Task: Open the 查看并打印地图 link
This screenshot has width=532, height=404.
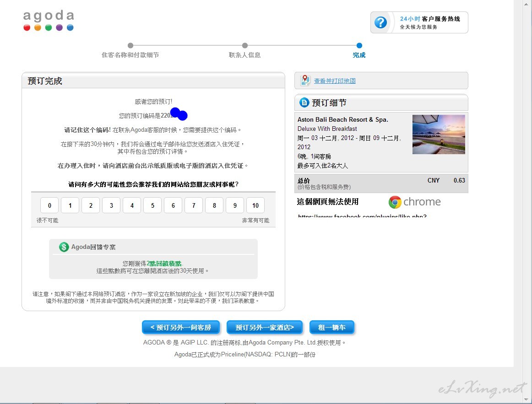Action: pyautogui.click(x=335, y=81)
